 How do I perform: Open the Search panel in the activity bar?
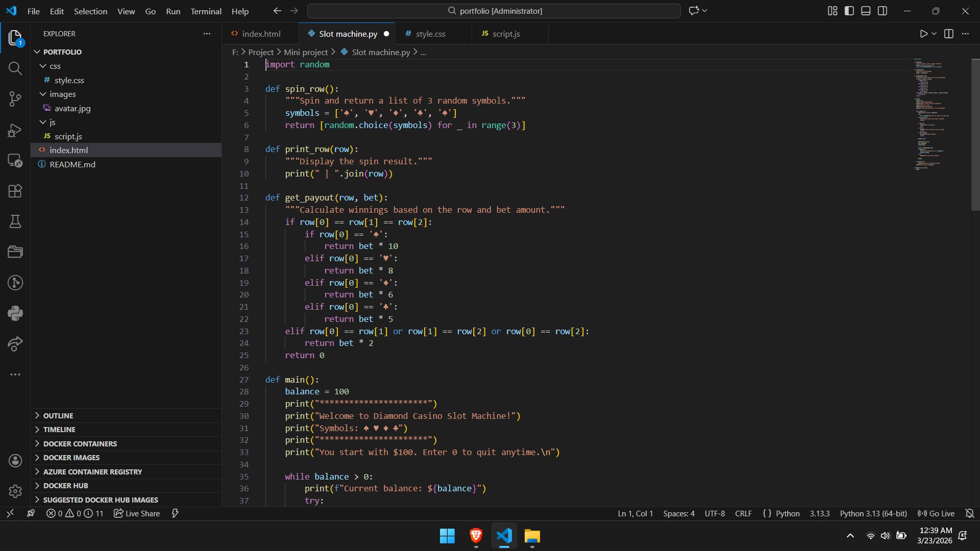point(15,68)
